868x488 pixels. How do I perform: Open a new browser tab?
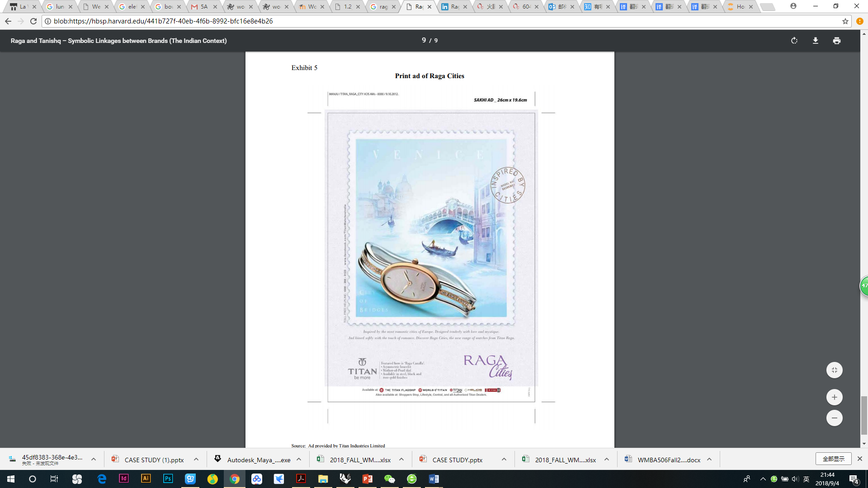point(767,7)
